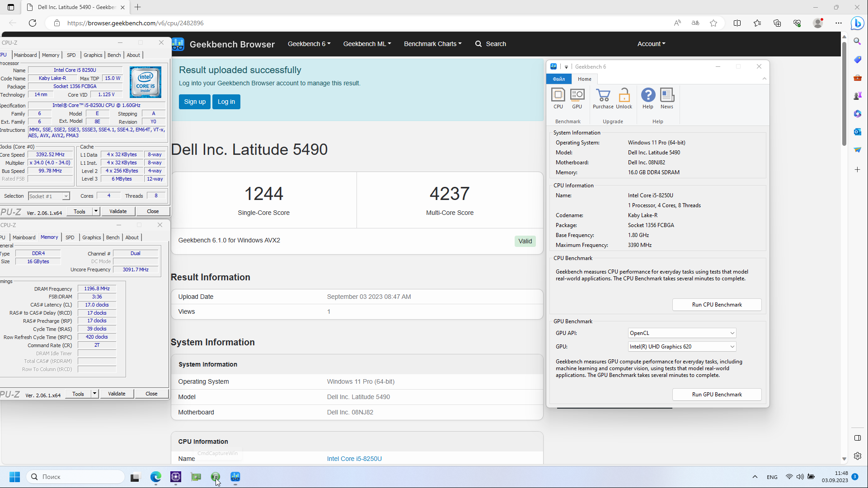Open the Файл menu in Geekbench 6

559,79
